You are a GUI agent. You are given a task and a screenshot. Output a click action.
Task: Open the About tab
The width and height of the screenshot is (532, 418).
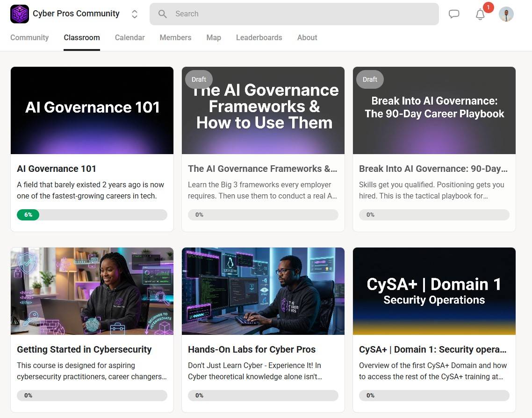(307, 38)
